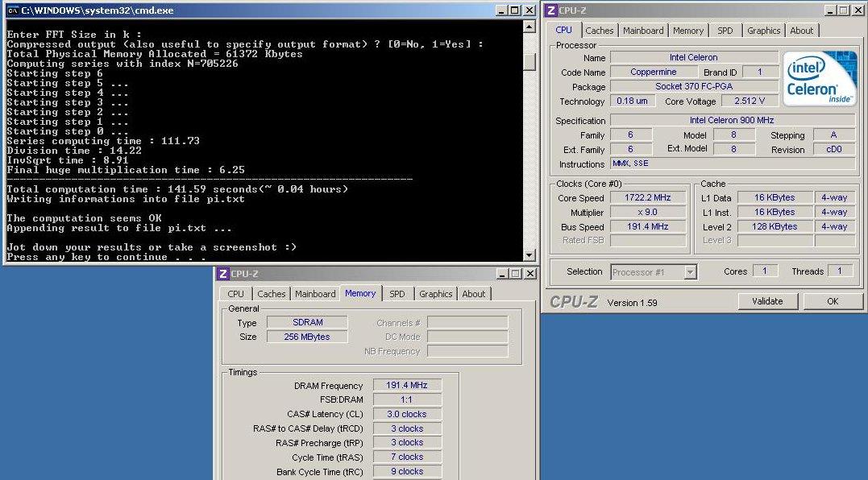Click the empty Rated FSB field

point(648,241)
